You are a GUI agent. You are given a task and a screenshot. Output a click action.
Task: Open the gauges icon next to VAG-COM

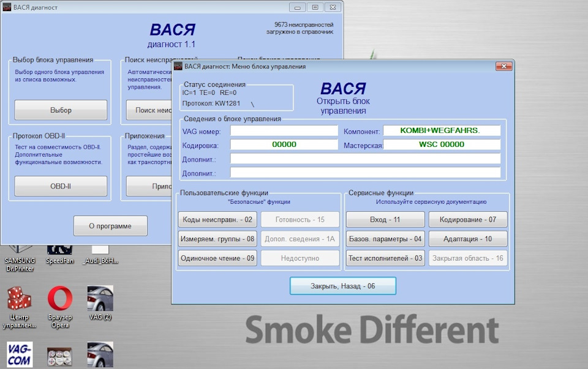click(x=59, y=356)
